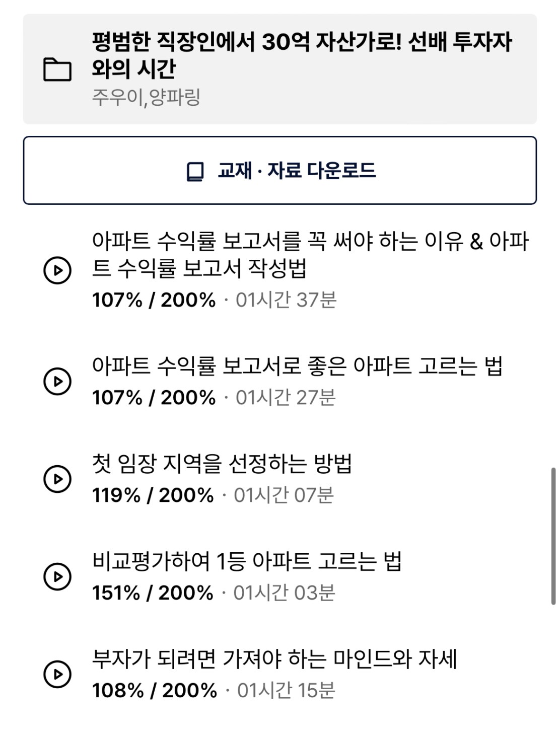
Task: Click the 01시간 37분 duration label
Action: pos(286,300)
